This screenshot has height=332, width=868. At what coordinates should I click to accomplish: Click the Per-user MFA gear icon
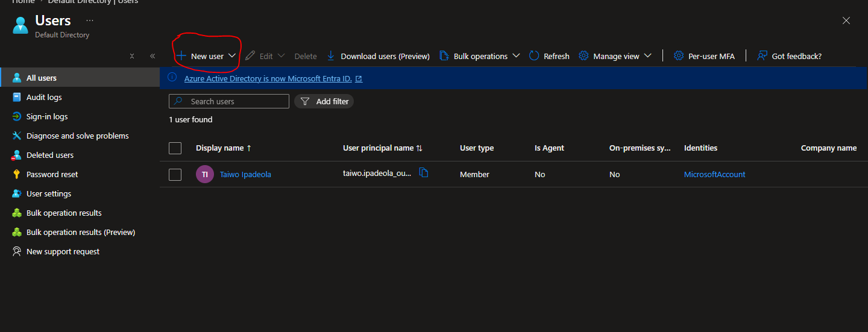pyautogui.click(x=679, y=55)
